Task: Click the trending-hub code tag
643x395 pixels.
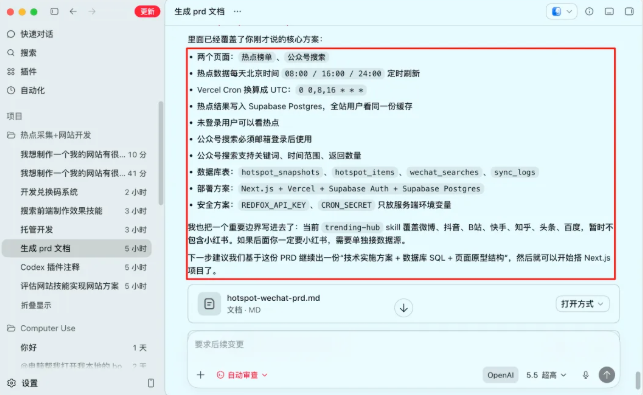Action: (x=352, y=227)
